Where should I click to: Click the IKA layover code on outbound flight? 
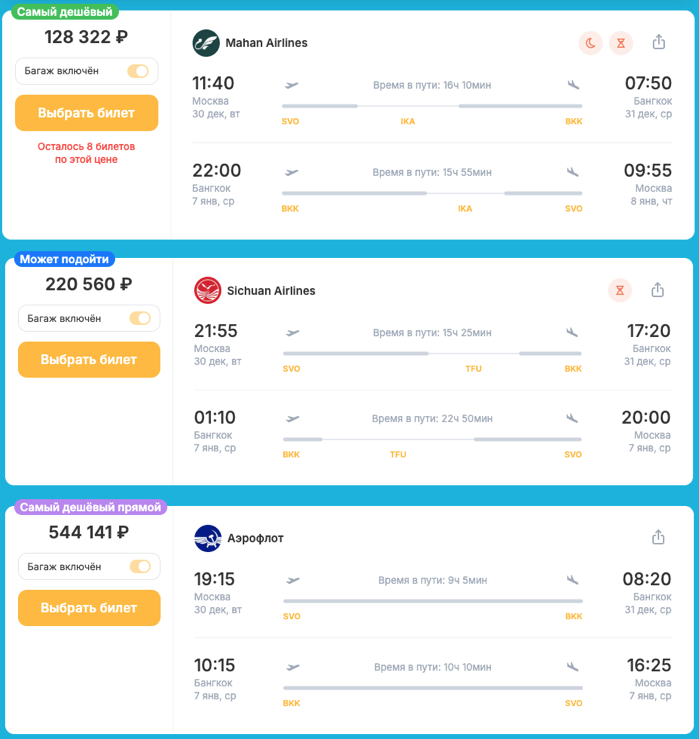point(407,121)
